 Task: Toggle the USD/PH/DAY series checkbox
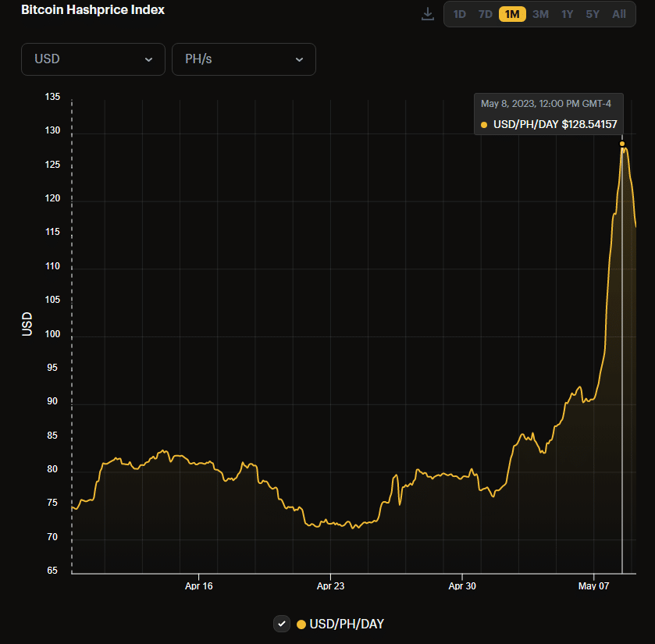click(282, 624)
